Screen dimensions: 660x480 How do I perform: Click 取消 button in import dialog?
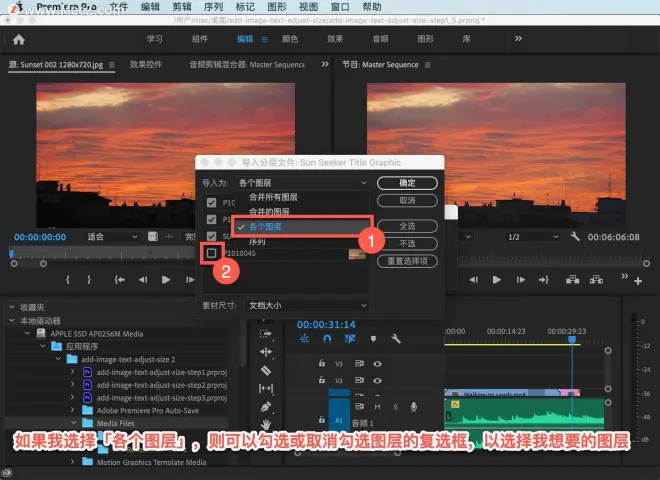pos(407,200)
